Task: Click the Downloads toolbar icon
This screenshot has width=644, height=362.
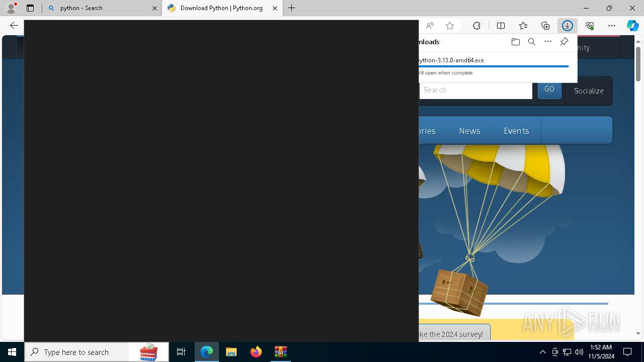Action: point(568,26)
